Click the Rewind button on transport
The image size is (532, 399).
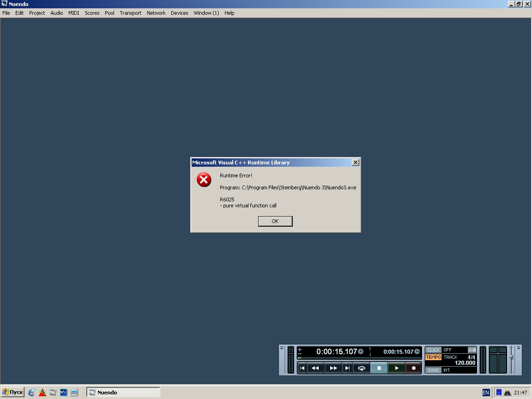point(315,368)
